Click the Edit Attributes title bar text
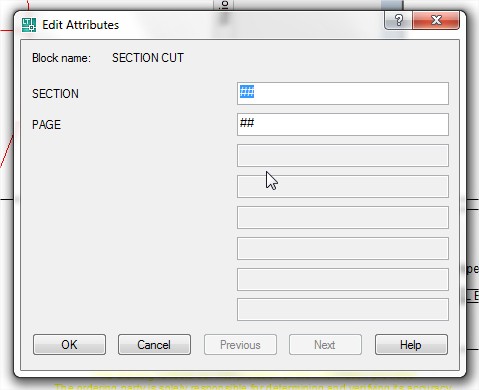 [x=80, y=25]
